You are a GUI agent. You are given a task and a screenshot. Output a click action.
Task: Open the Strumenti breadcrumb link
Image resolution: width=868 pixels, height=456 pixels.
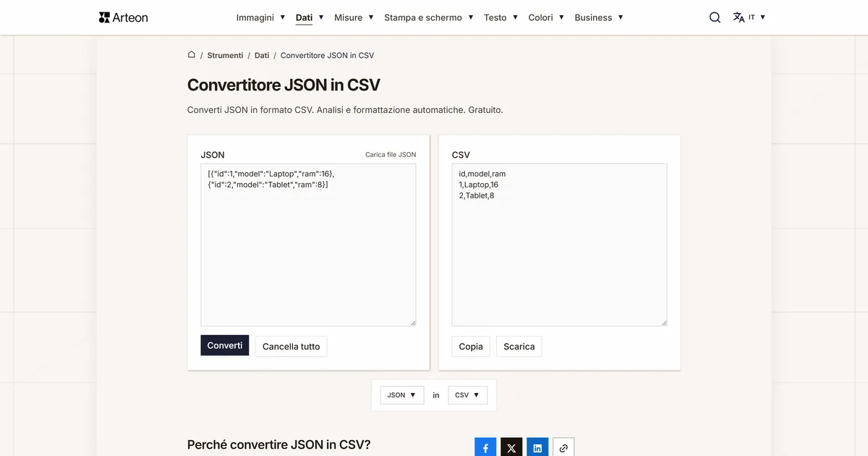pos(225,55)
